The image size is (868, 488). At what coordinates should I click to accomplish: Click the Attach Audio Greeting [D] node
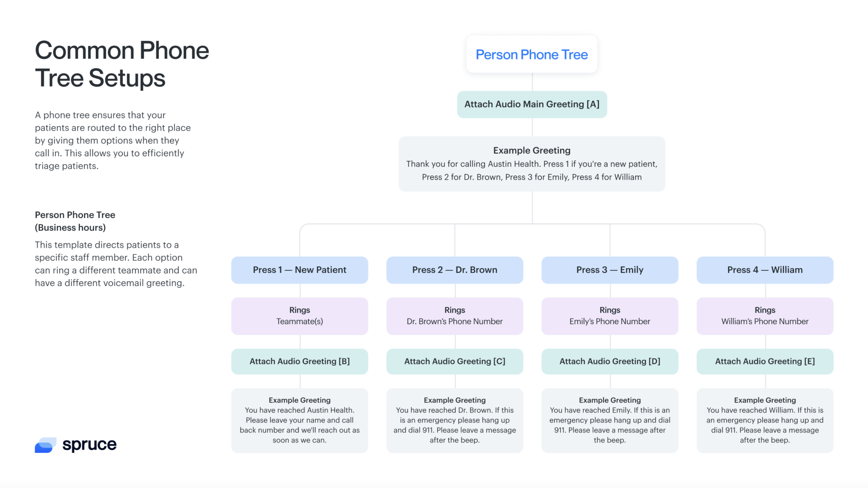[x=609, y=361]
